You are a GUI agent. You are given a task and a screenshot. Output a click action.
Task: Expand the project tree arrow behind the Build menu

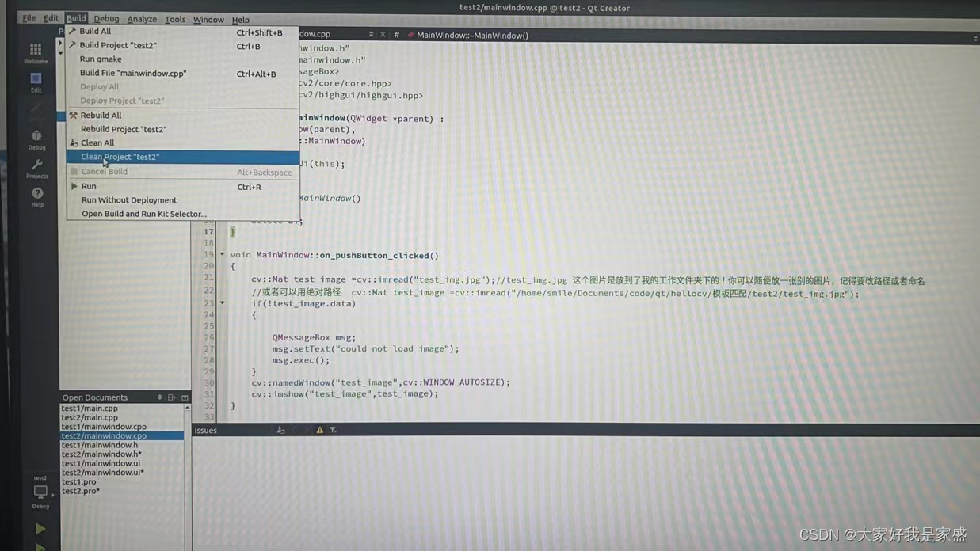(x=60, y=43)
